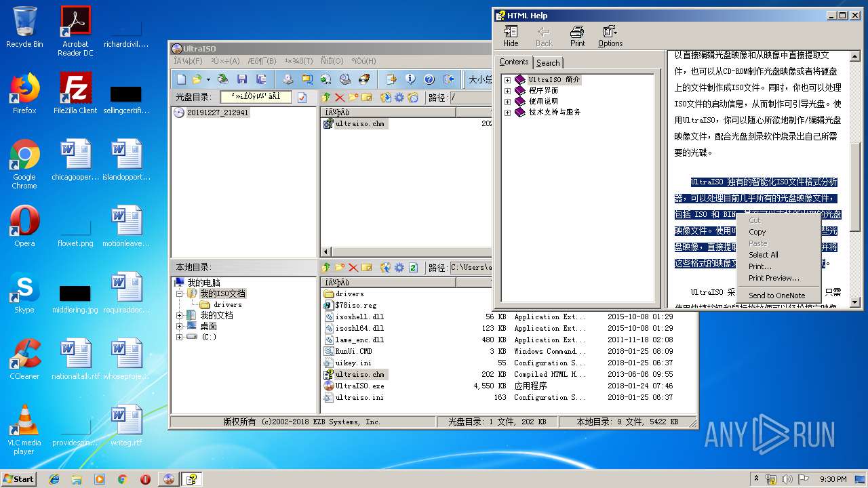The height and width of the screenshot is (488, 868).
Task: Select 'drivers' folder in local tree
Action: point(228,305)
